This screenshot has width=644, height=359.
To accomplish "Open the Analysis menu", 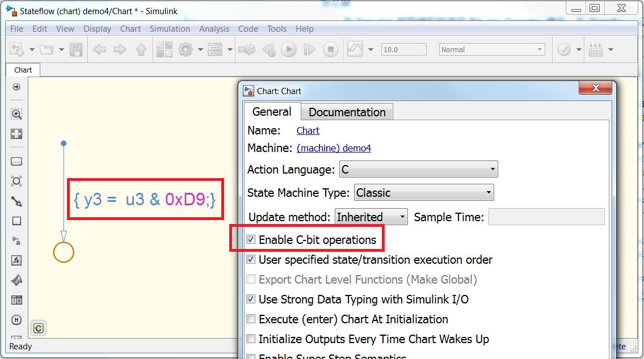I will pyautogui.click(x=214, y=29).
